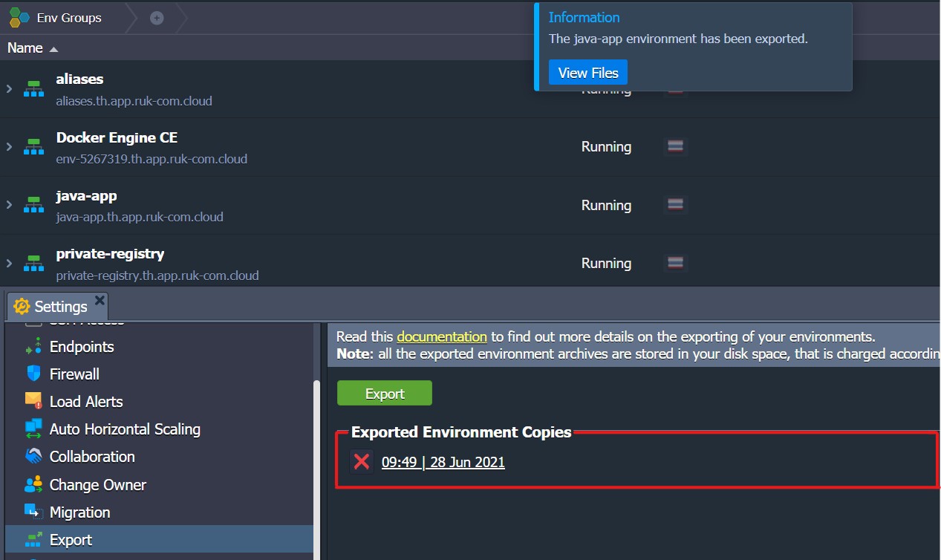Sort by the Name column arrow

(53, 49)
